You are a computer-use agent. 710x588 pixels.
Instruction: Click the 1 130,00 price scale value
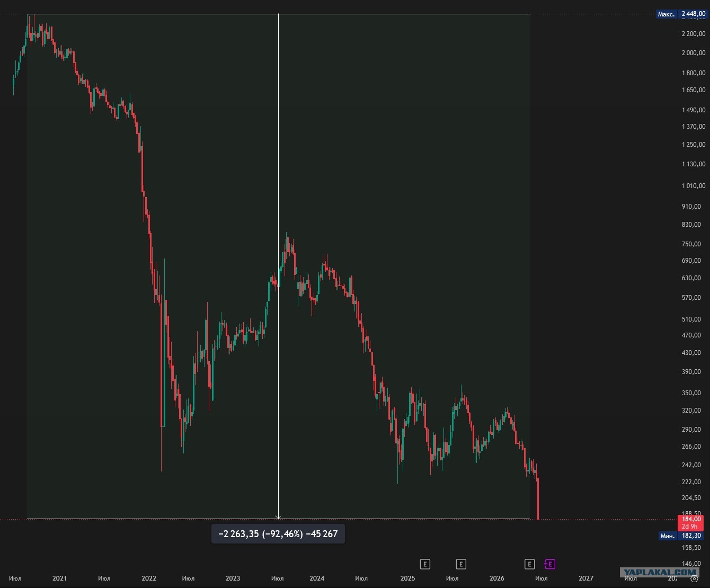pos(694,164)
